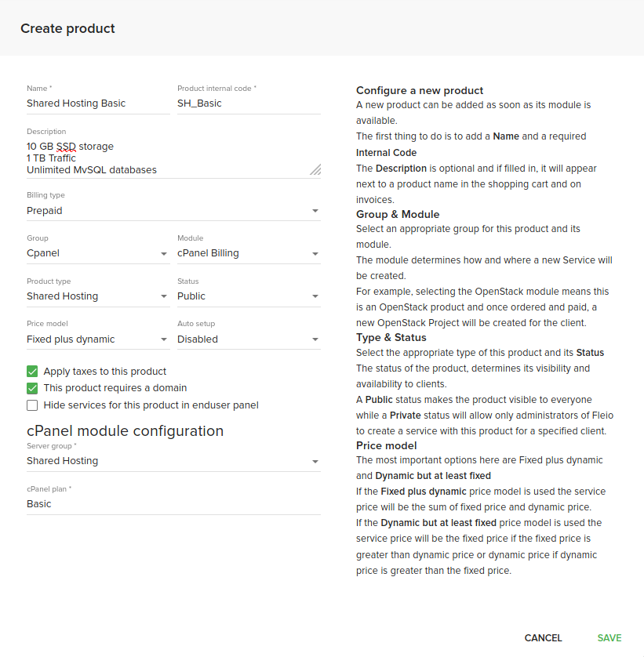Open the Billing type dropdown
The image size is (644, 657).
tap(173, 211)
